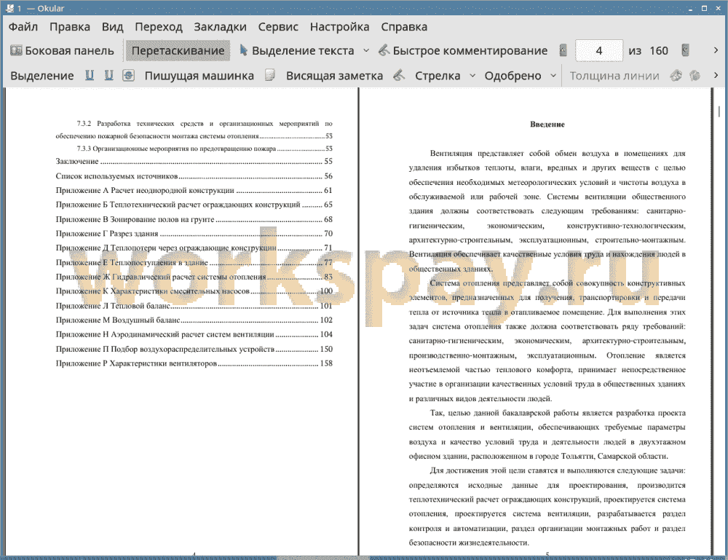Open the Переход menu

tap(158, 27)
